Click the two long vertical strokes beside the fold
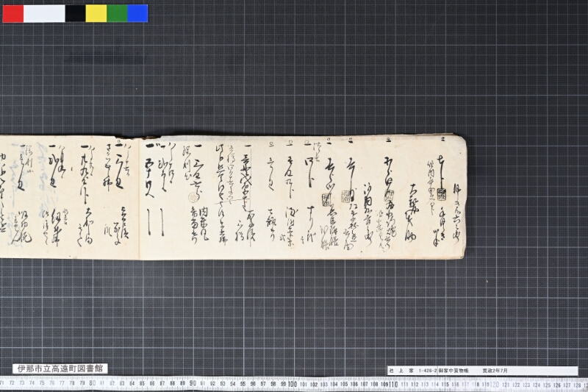588x392 pixels. click(155, 222)
